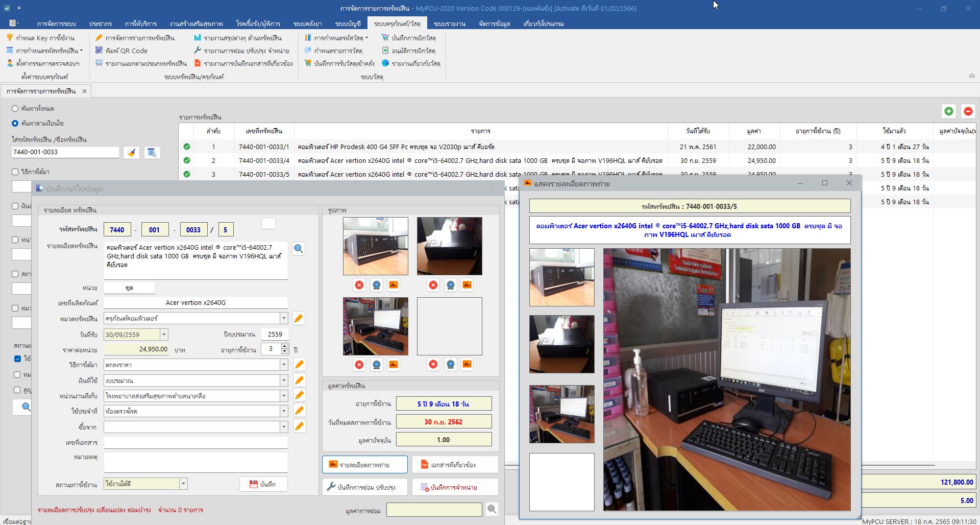This screenshot has width=980, height=525.
Task: Edit หมวดทรัพย์สิน using orange pencil icon
Action: [x=299, y=318]
